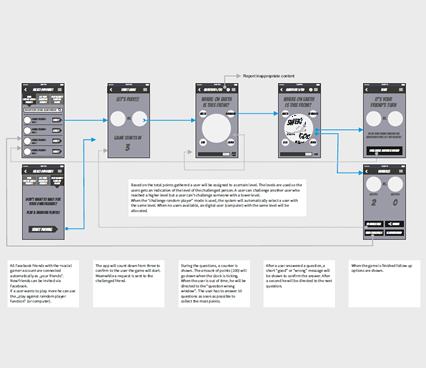The image size is (426, 368).
Task: Tap back arrow on Let's Play countdown screen
Action: (x=111, y=89)
